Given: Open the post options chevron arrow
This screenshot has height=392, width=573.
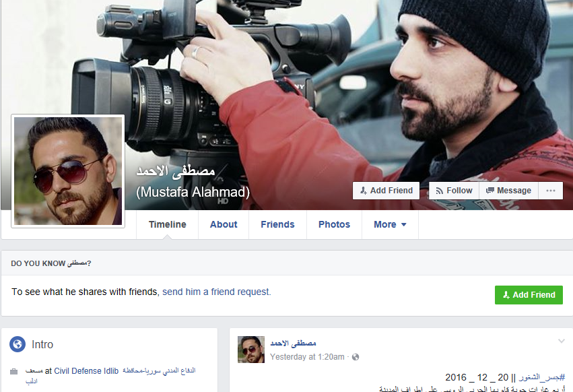Looking at the screenshot, I should tap(561, 341).
